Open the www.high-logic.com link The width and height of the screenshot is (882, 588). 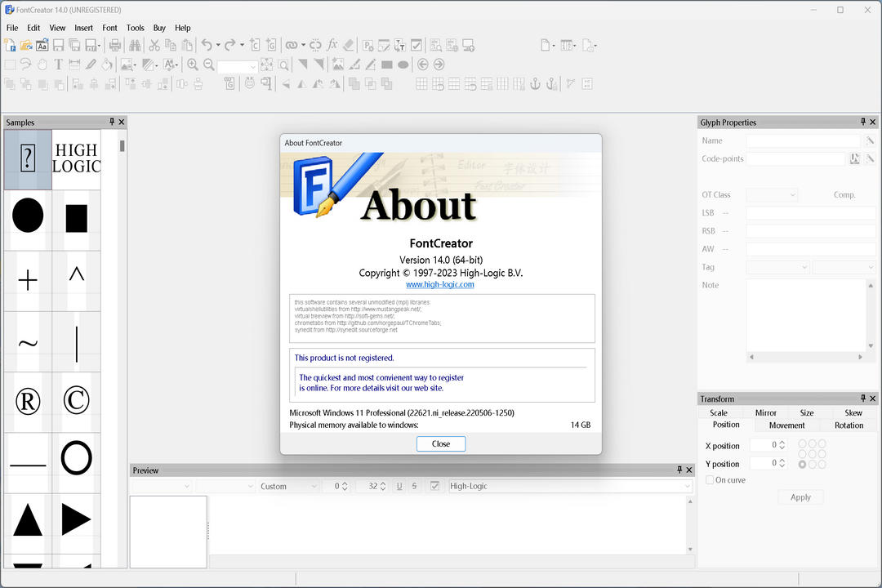440,285
